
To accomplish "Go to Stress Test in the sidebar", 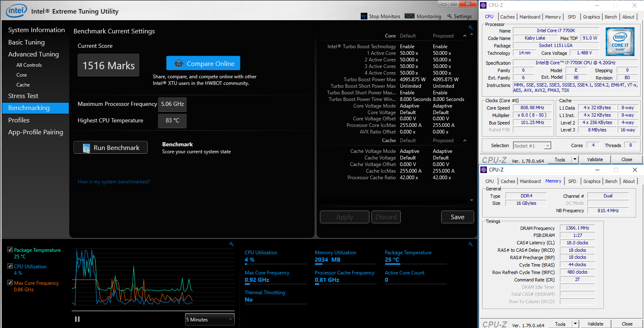I will pos(23,96).
